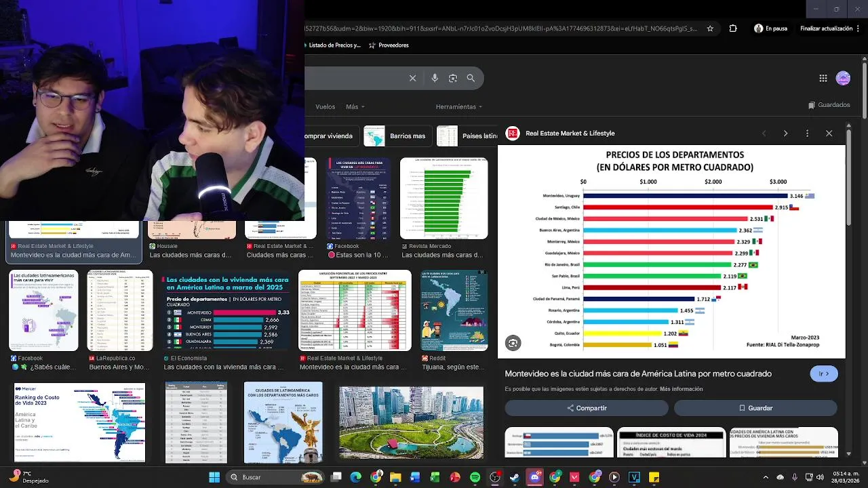Viewport: 868px width, 488px height.
Task: Close the image preview panel
Action: [829, 134]
